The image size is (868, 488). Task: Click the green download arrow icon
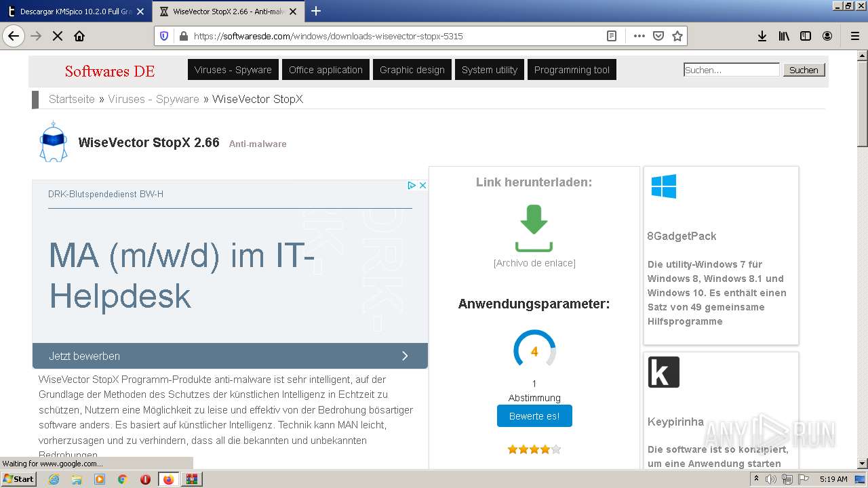534,229
